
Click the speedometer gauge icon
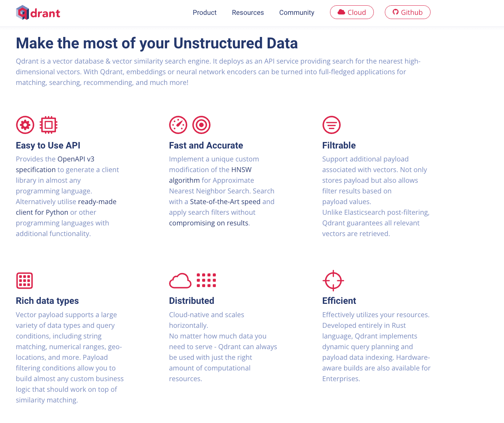(178, 125)
